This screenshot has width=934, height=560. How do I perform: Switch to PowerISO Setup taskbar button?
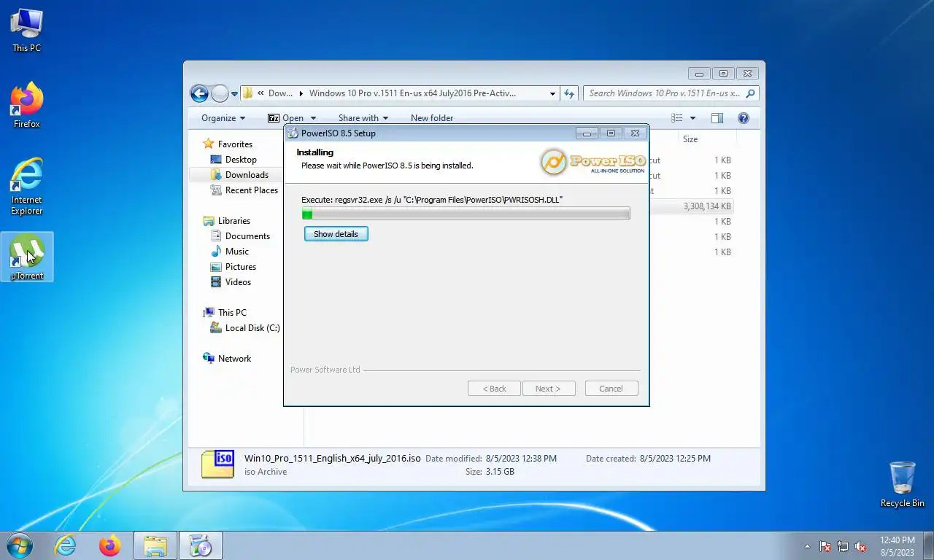(x=200, y=545)
